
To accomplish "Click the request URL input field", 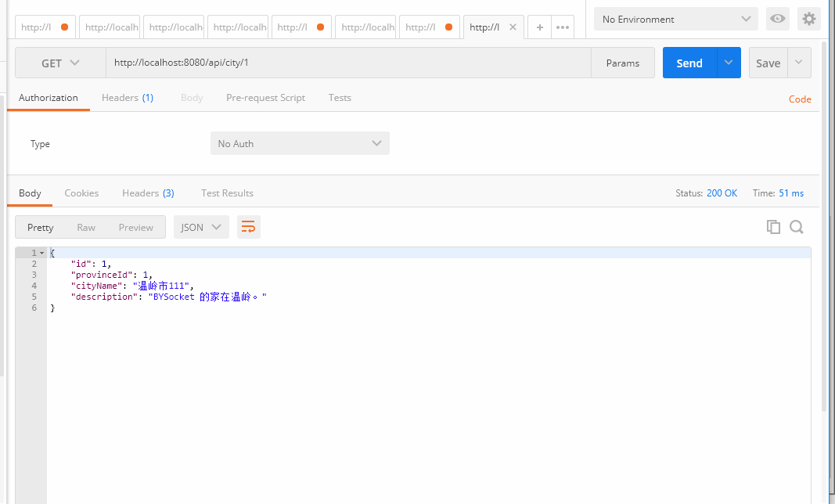I will click(348, 63).
